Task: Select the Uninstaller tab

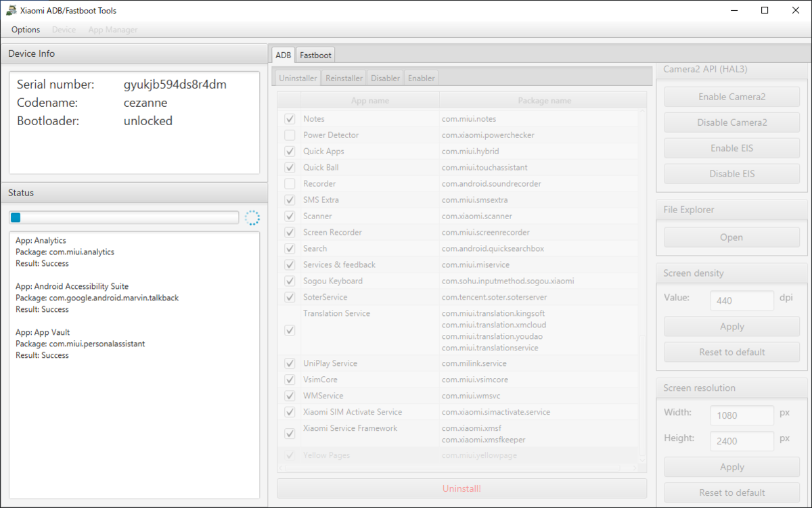Action: 298,78
